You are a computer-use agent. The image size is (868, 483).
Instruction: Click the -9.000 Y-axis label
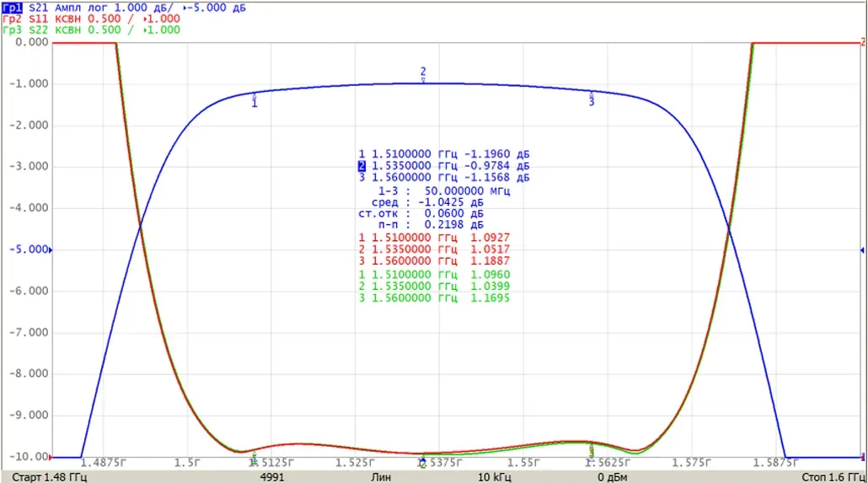pyautogui.click(x=29, y=416)
